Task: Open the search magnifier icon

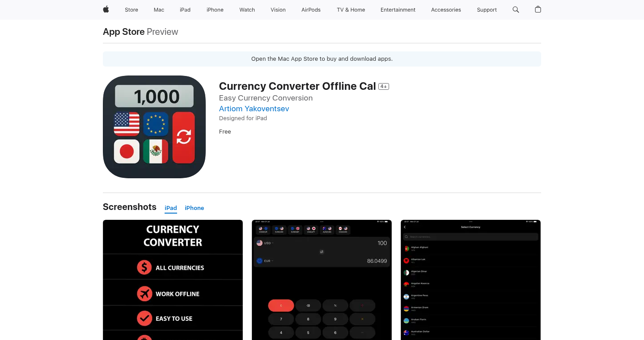Action: tap(516, 9)
